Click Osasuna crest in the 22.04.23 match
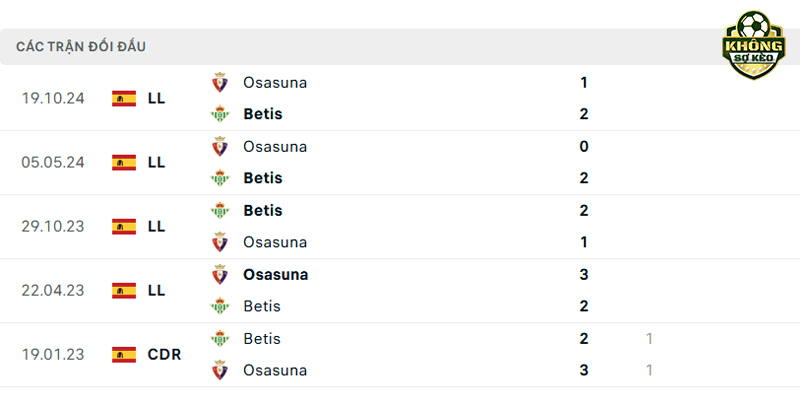800x400 pixels. pos(220,274)
